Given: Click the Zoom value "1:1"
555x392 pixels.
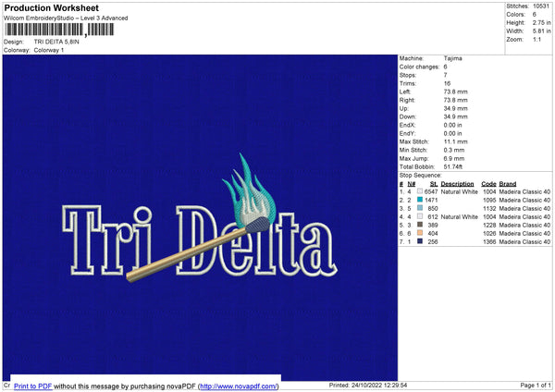Looking at the screenshot, I should (536, 39).
